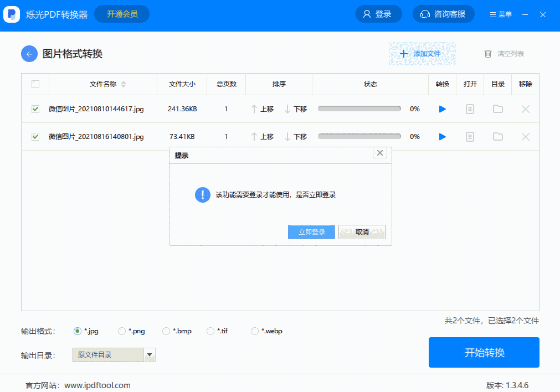Click the progress bar of the first file

click(x=359, y=109)
